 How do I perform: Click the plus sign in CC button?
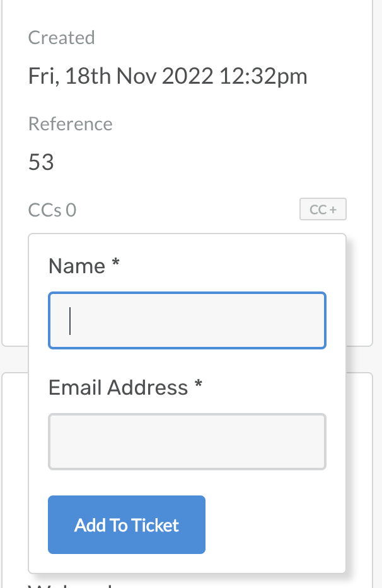pyautogui.click(x=332, y=210)
